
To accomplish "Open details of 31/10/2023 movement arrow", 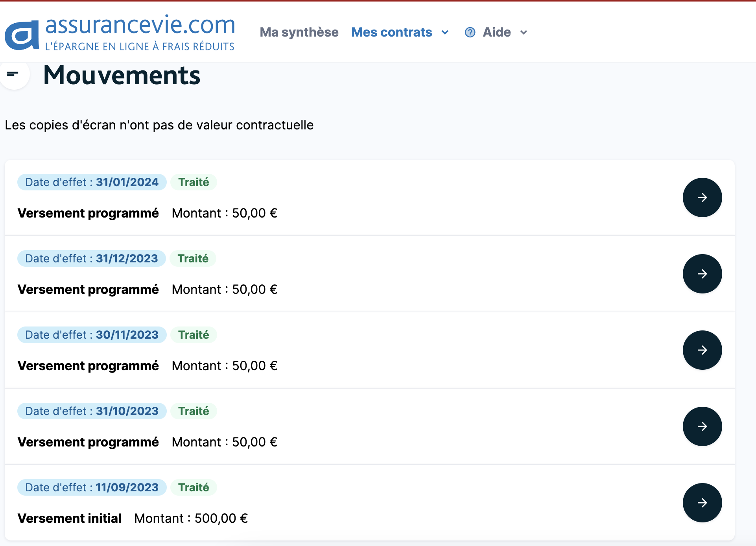I will pyautogui.click(x=702, y=426).
